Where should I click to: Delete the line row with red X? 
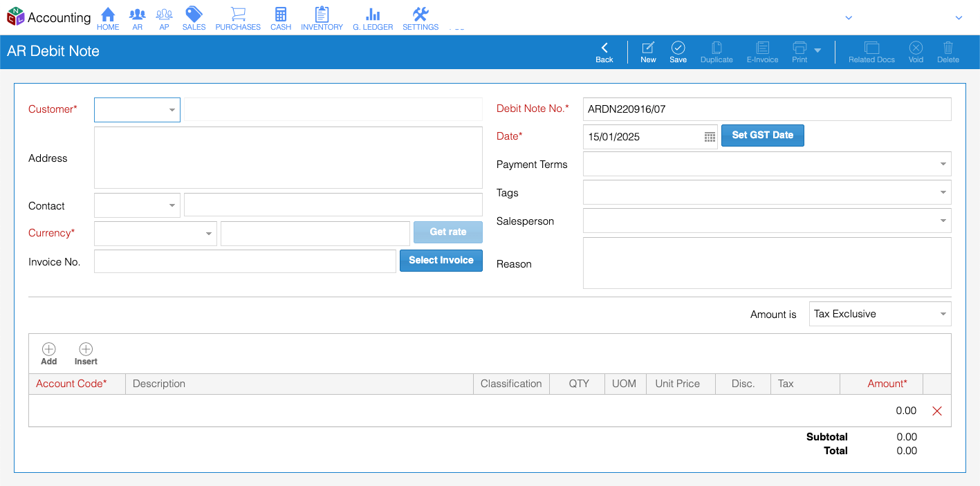click(x=937, y=411)
